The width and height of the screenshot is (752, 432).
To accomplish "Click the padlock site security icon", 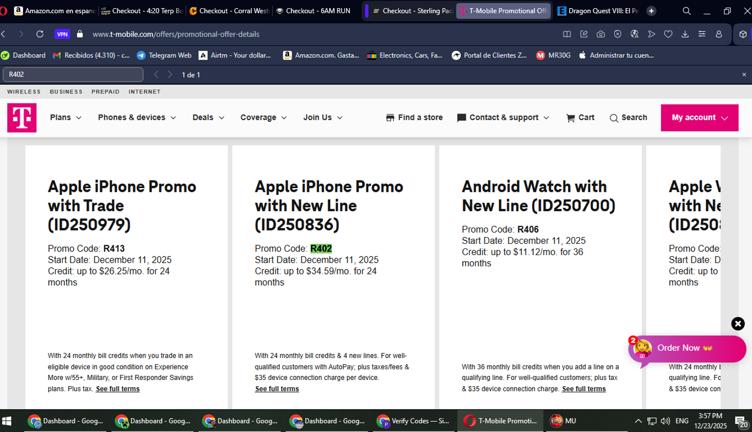I will tap(80, 34).
